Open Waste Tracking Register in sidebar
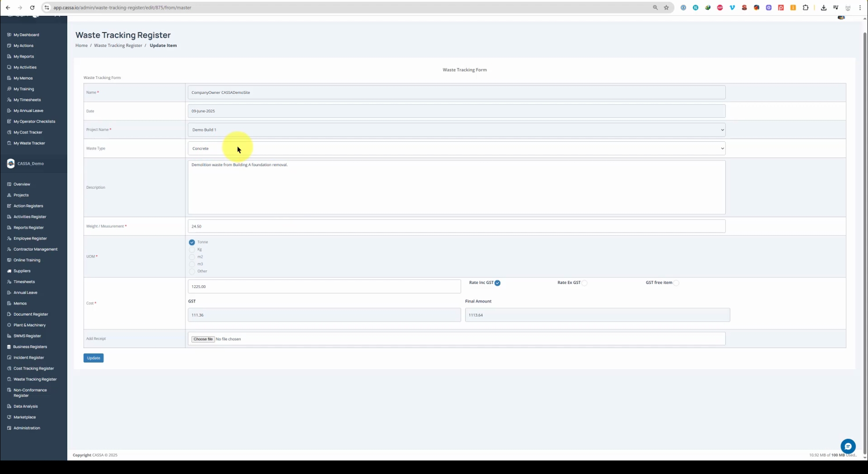The height and width of the screenshot is (474, 868). [x=35, y=379]
